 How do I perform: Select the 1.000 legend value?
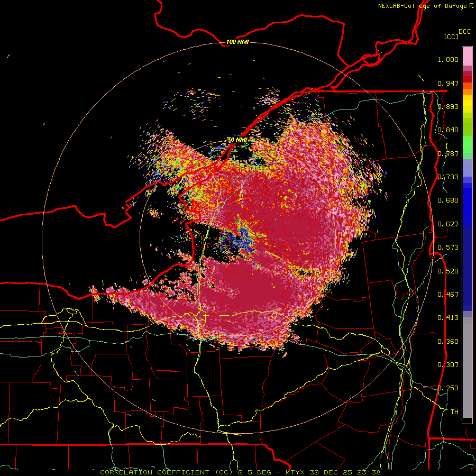tap(448, 59)
